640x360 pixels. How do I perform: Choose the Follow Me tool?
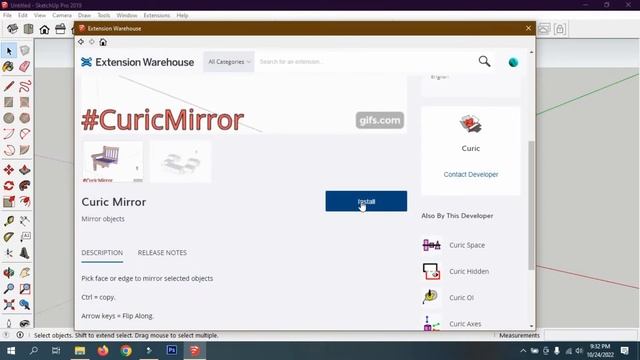click(24, 186)
